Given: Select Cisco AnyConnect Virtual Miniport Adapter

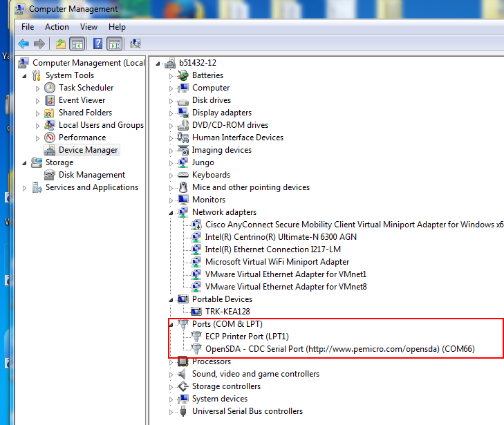Looking at the screenshot, I should pyautogui.click(x=354, y=224).
